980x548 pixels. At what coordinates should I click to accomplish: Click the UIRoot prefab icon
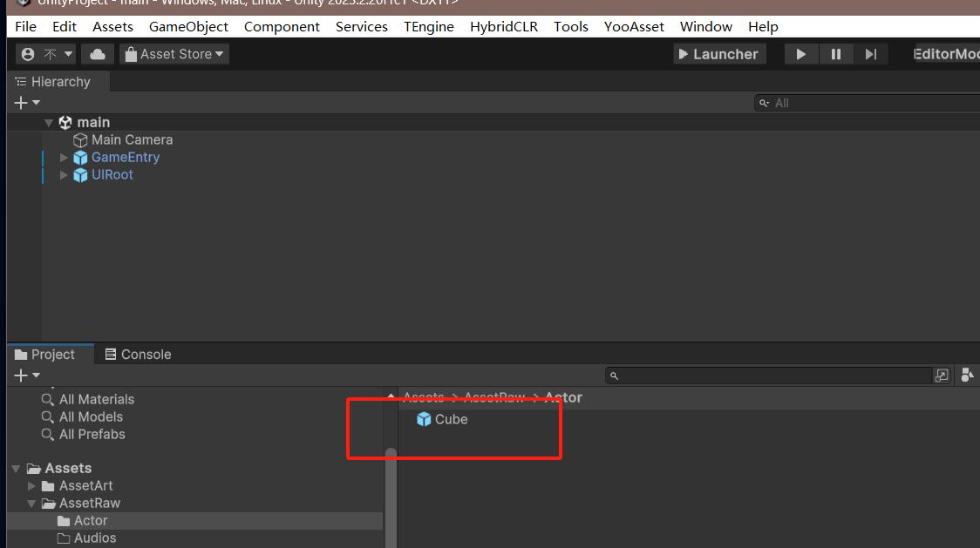(80, 175)
